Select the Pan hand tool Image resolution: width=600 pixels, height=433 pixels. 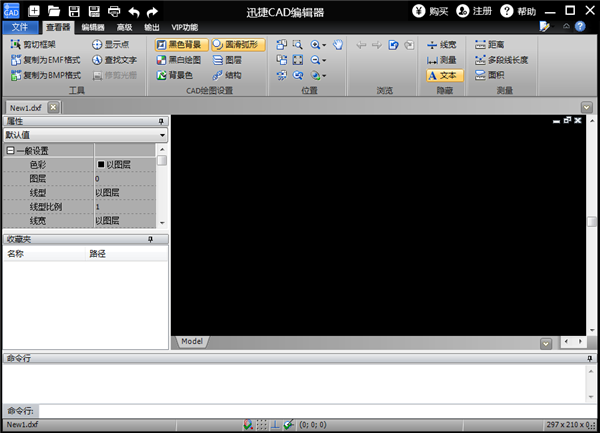pyautogui.click(x=338, y=45)
